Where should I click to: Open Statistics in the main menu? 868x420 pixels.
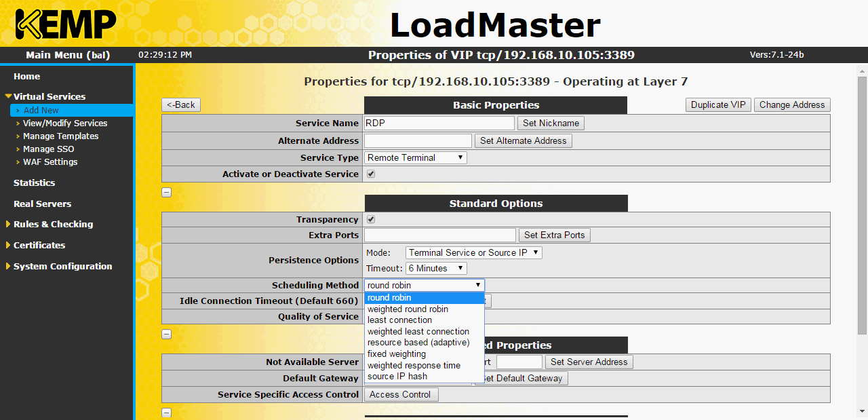[35, 183]
